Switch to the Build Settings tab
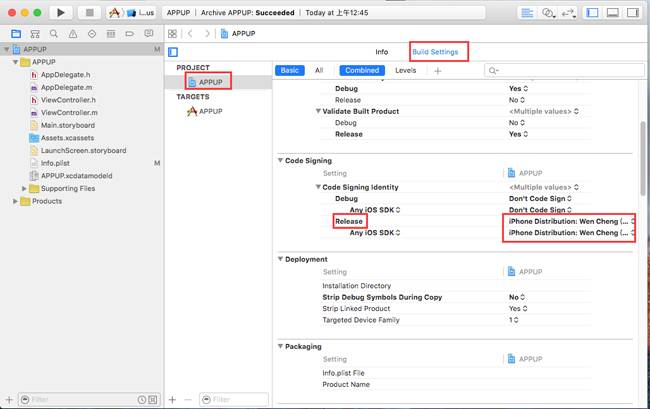The width and height of the screenshot is (650, 409). pos(435,52)
